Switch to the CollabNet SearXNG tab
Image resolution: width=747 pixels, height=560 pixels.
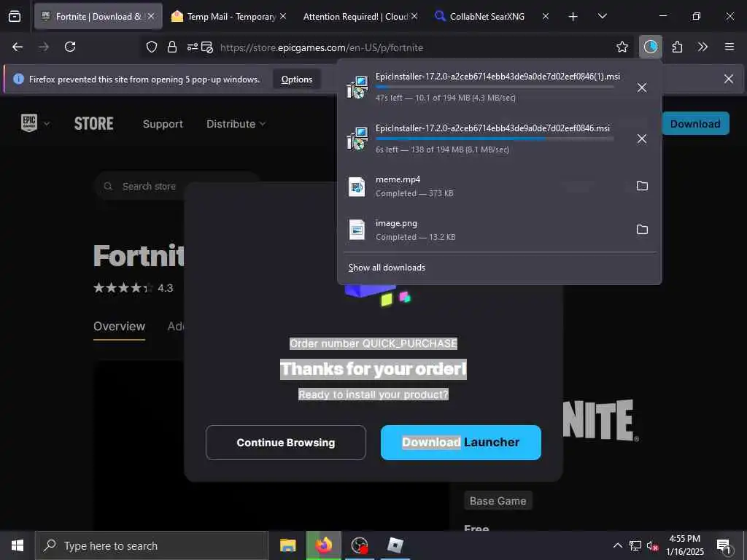pos(487,17)
